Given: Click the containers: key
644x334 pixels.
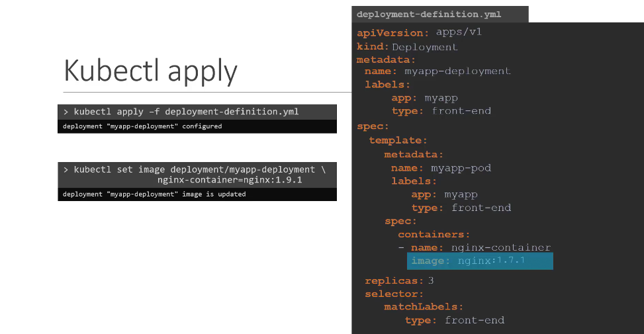Looking at the screenshot, I should pyautogui.click(x=434, y=234).
